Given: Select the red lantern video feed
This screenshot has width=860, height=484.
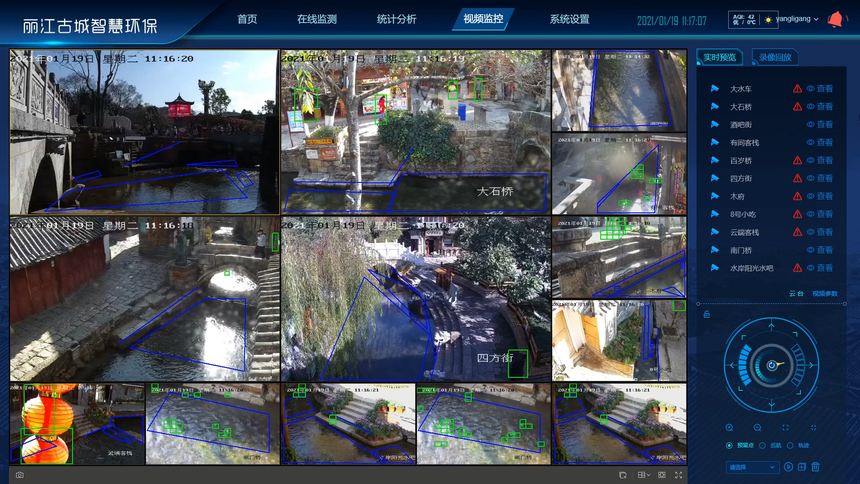Looking at the screenshot, I should (x=77, y=424).
